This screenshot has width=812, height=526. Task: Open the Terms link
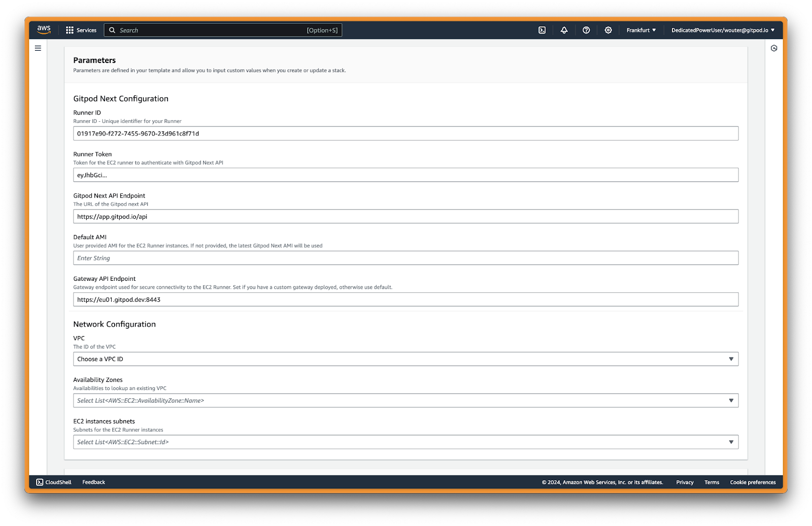(712, 482)
